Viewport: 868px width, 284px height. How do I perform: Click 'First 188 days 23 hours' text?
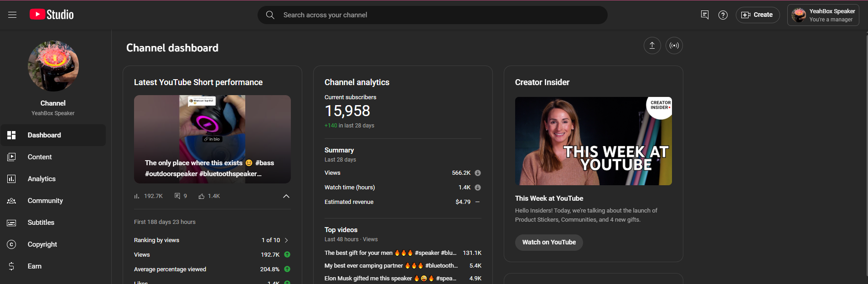[165, 222]
